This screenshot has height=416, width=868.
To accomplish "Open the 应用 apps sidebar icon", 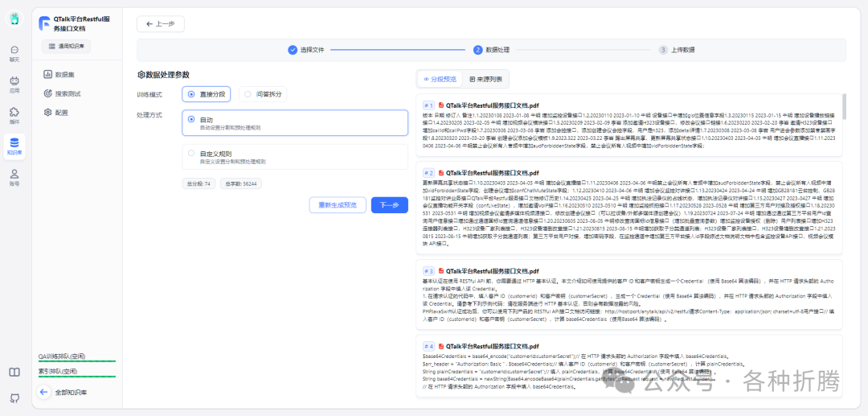I will (14, 84).
